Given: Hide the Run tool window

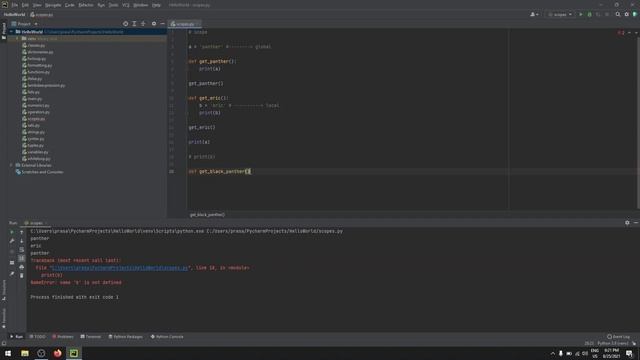Looking at the screenshot, I should coord(636,223).
